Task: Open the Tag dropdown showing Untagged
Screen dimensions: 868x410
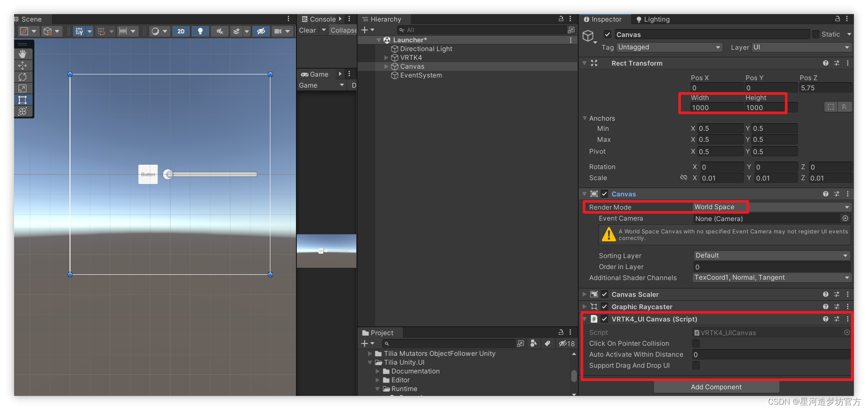Action: coord(669,47)
